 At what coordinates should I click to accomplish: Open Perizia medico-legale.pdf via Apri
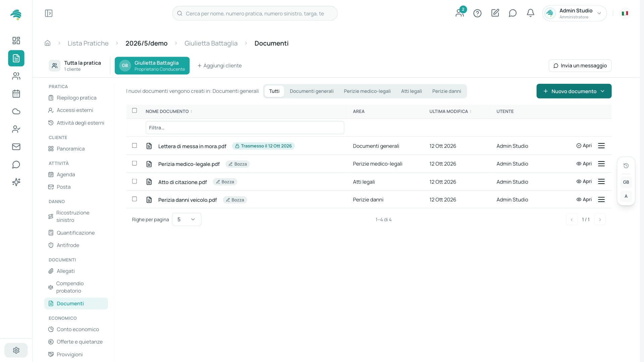click(584, 164)
